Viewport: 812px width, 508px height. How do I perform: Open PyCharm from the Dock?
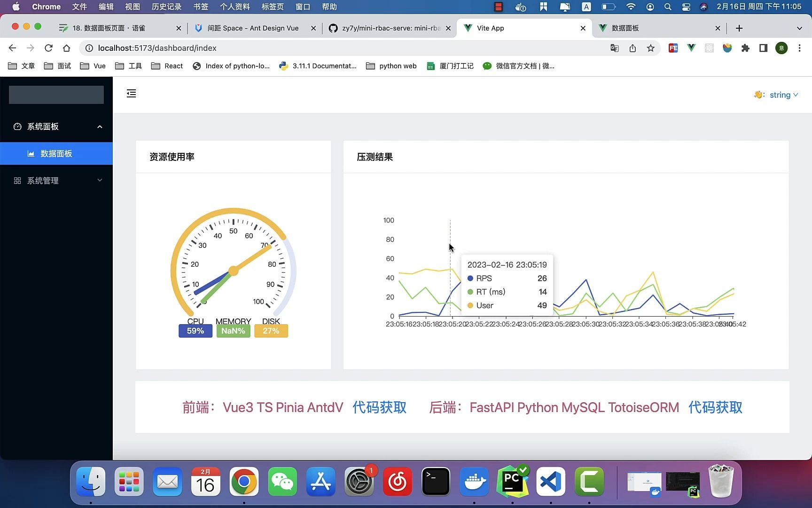[x=512, y=482]
